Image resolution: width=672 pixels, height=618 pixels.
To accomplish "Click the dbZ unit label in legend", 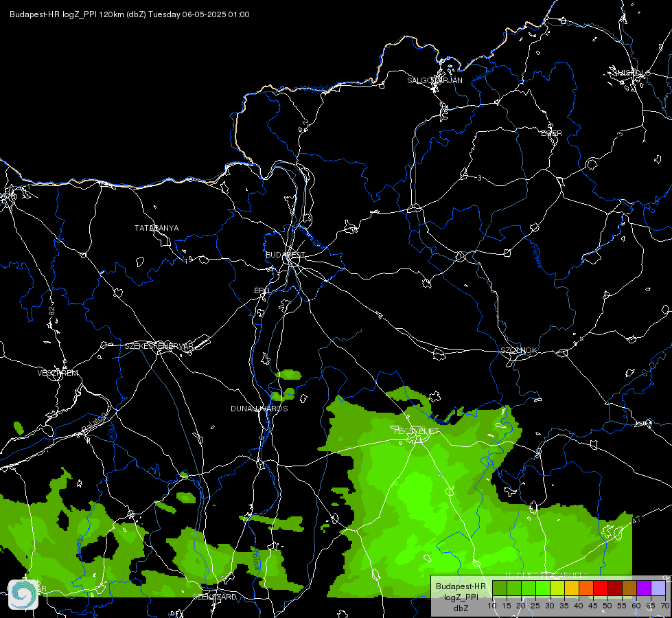I will [461, 608].
